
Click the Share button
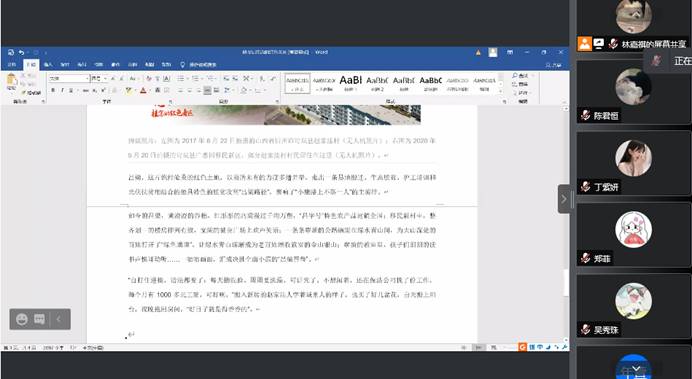click(x=553, y=65)
